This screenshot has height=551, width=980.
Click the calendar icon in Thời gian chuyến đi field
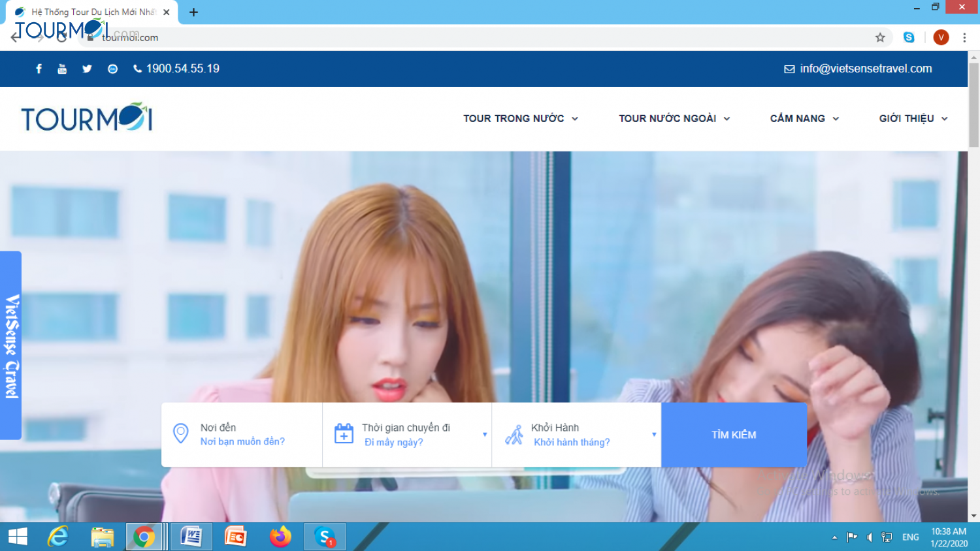tap(344, 433)
